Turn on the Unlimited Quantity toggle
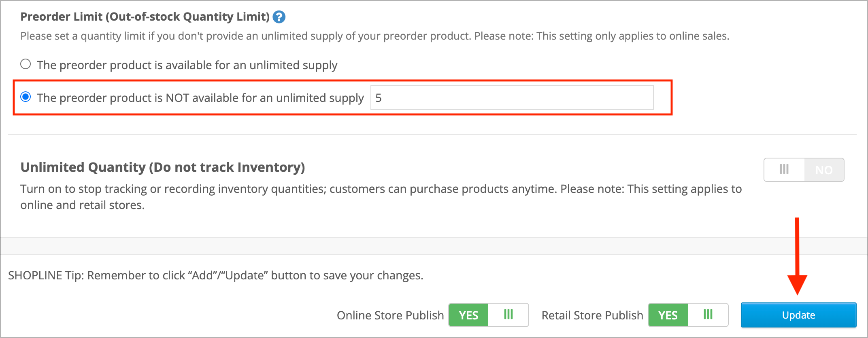The height and width of the screenshot is (338, 868). coord(804,170)
